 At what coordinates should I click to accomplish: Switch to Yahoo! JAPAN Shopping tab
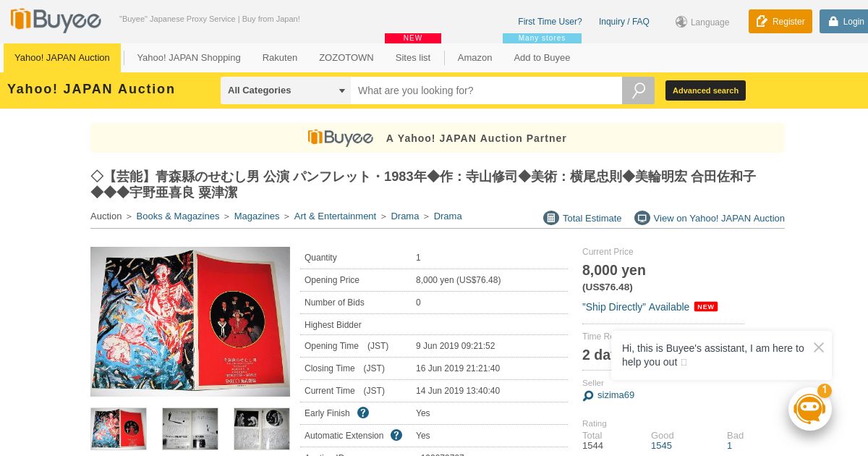189,58
